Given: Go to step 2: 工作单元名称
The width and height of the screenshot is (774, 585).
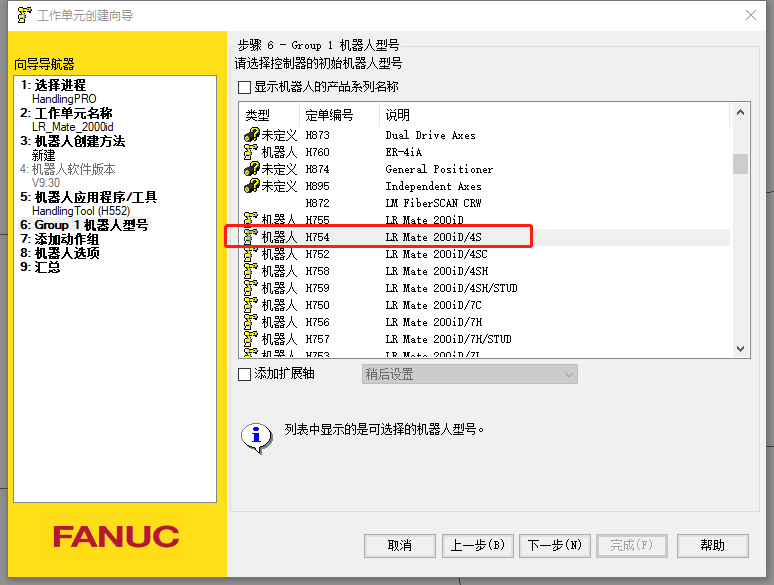Looking at the screenshot, I should [x=66, y=113].
